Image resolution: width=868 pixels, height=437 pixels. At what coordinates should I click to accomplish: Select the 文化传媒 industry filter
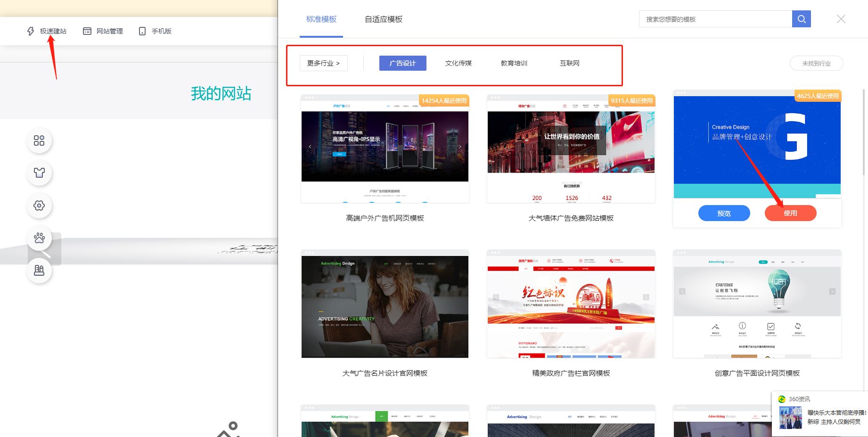(x=458, y=63)
